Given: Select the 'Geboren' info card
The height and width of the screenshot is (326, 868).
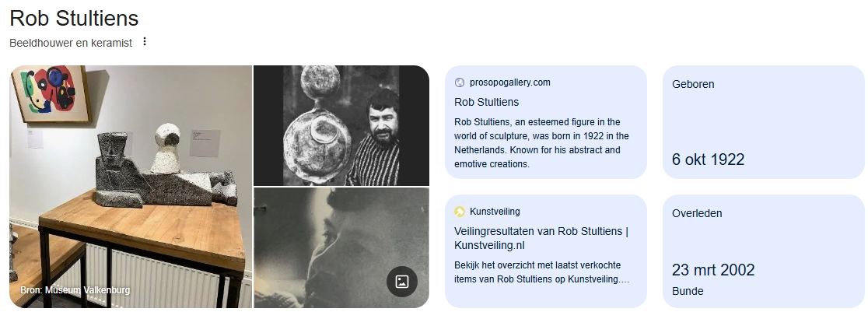Looking at the screenshot, I should click(x=762, y=122).
